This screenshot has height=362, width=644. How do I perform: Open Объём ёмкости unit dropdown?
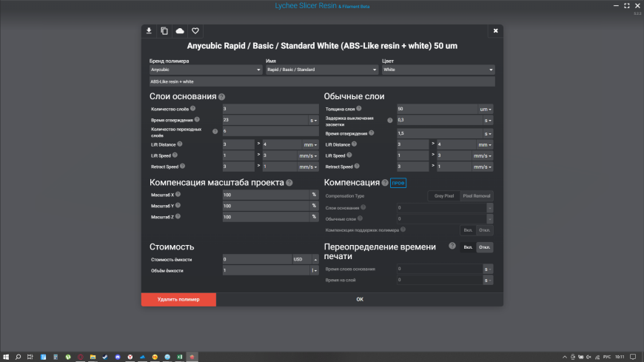coord(314,270)
